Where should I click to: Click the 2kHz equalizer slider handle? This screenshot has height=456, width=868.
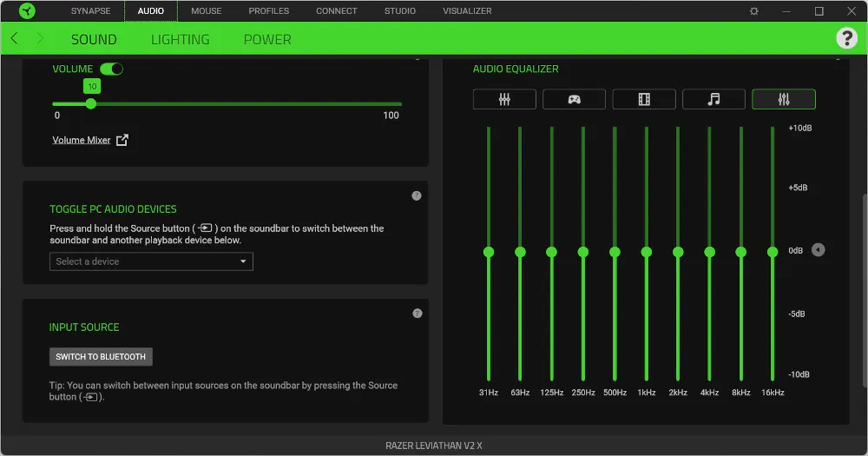678,252
